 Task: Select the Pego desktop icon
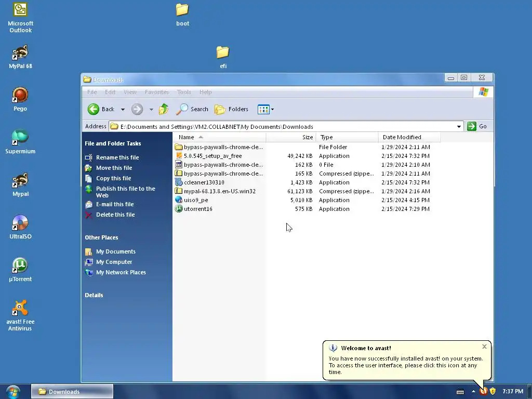click(x=20, y=99)
